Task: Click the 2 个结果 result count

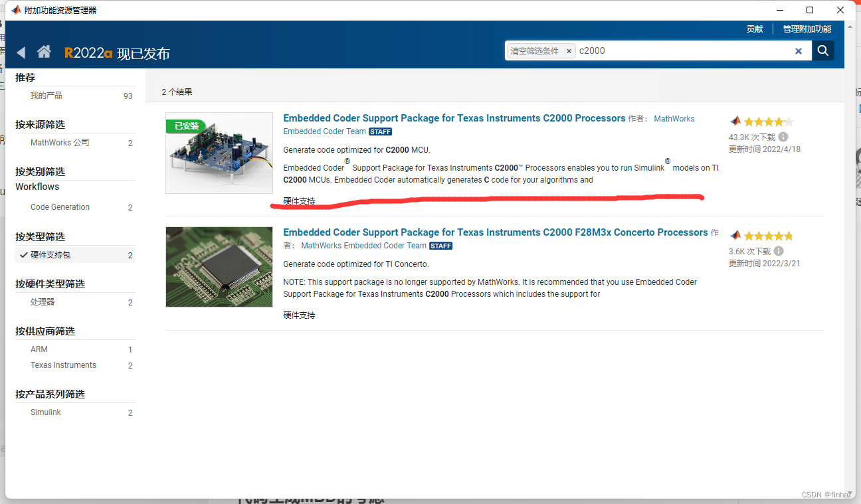Action: tap(177, 92)
